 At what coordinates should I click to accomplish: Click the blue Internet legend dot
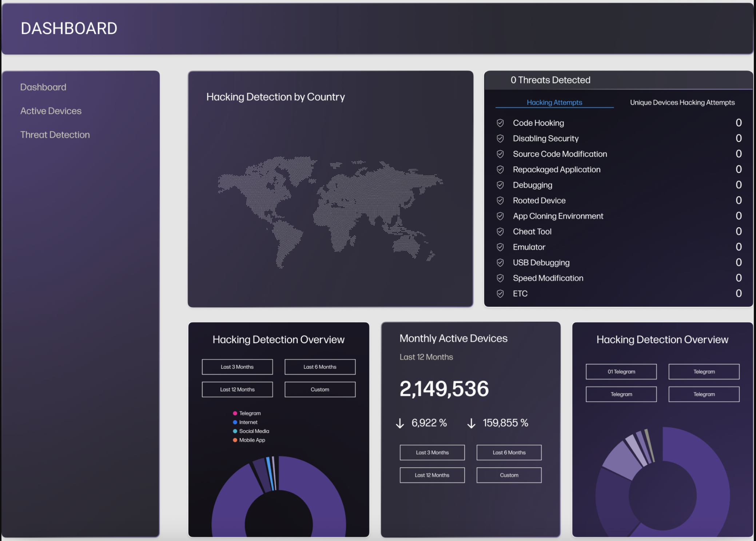tap(235, 422)
